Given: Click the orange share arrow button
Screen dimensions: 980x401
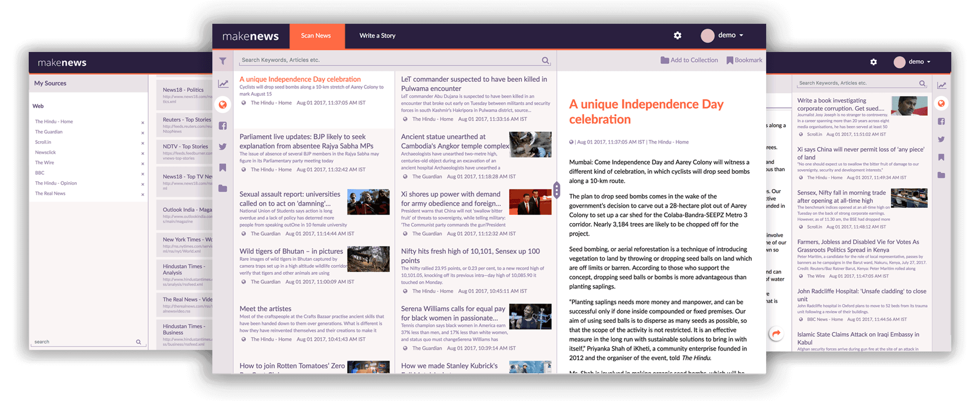Looking at the screenshot, I should [776, 334].
